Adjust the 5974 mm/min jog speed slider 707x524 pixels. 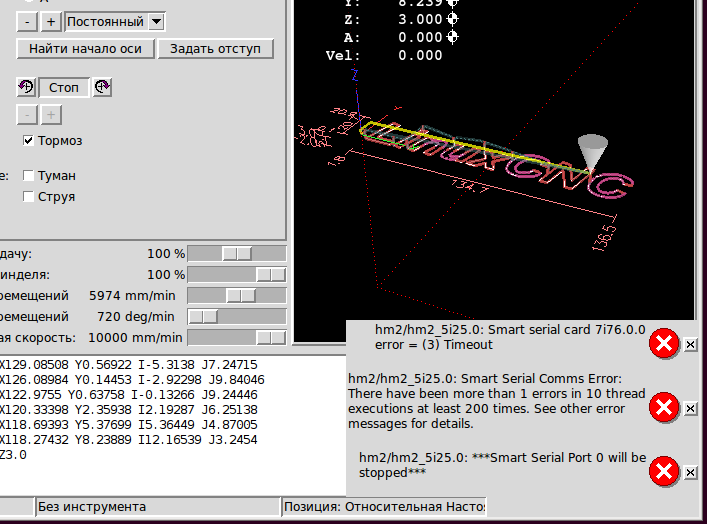coord(237,296)
